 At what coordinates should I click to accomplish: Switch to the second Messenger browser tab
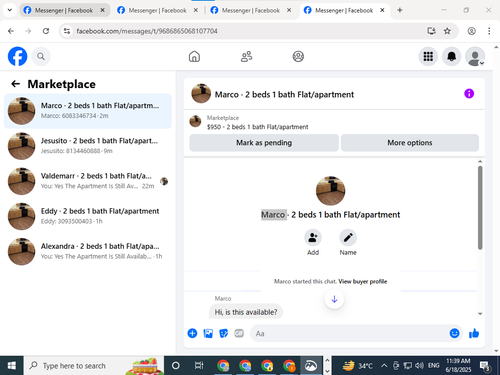coord(157,10)
